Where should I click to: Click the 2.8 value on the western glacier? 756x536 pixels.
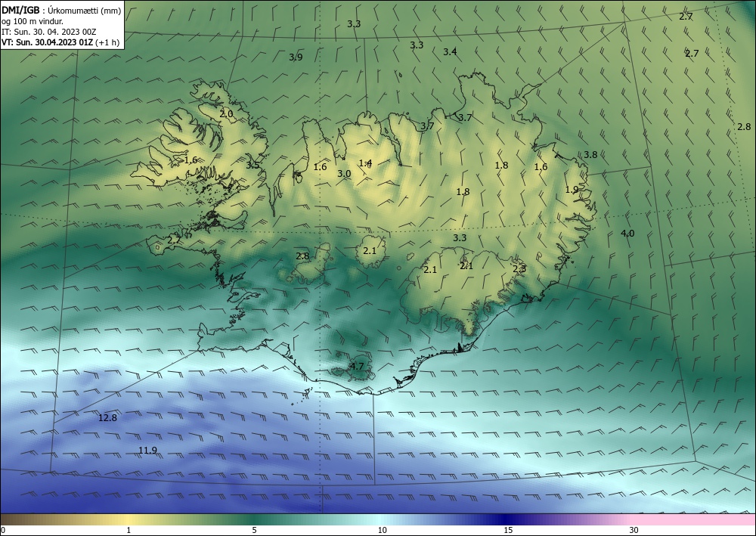pyautogui.click(x=302, y=256)
